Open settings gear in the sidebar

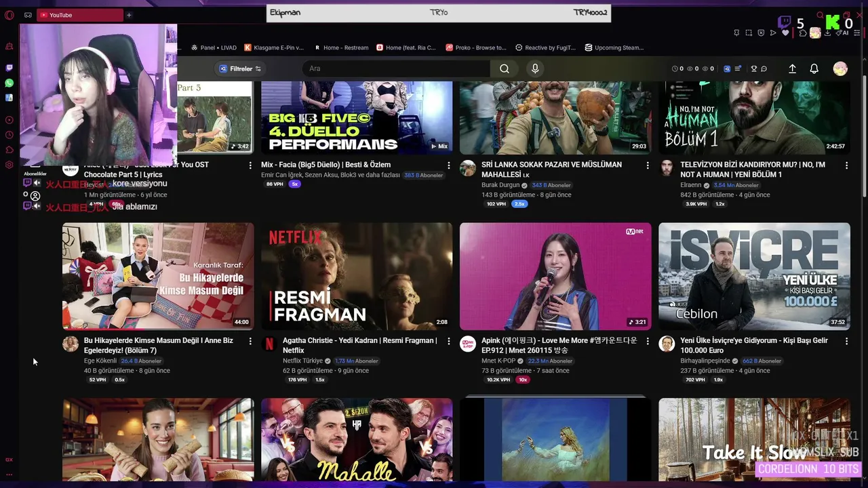click(x=9, y=165)
